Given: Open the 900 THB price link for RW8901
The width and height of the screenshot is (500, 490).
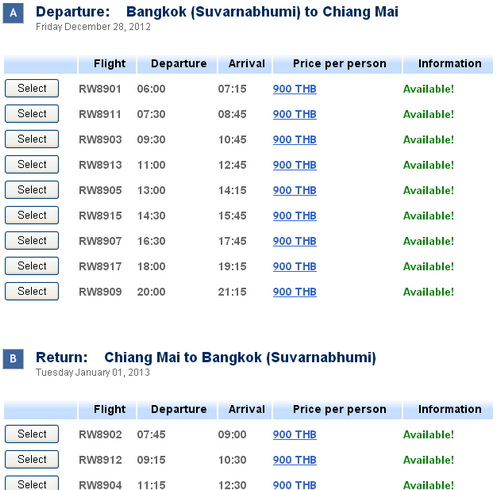Looking at the screenshot, I should pyautogui.click(x=295, y=89).
